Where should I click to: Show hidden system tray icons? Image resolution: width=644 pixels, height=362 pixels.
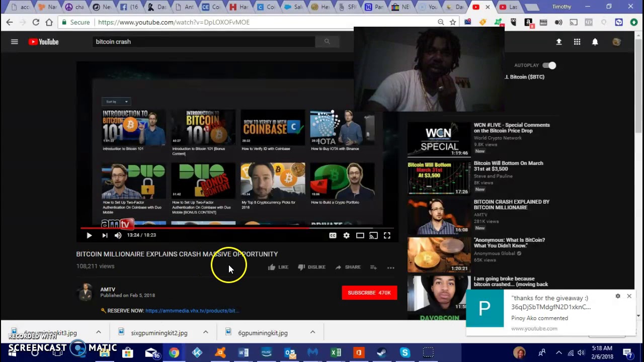click(x=558, y=353)
